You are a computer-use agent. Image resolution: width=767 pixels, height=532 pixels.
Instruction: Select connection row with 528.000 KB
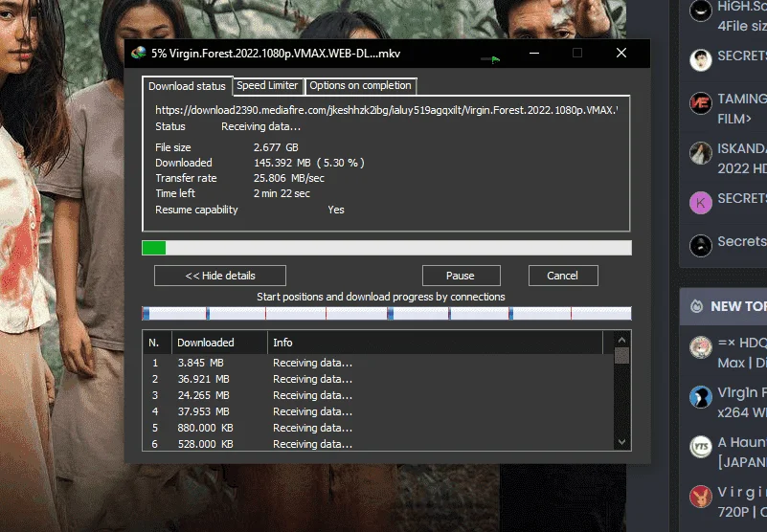[378, 444]
